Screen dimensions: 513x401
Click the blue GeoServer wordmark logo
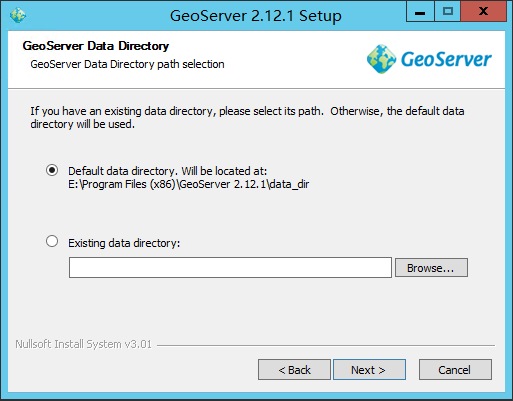click(446, 59)
